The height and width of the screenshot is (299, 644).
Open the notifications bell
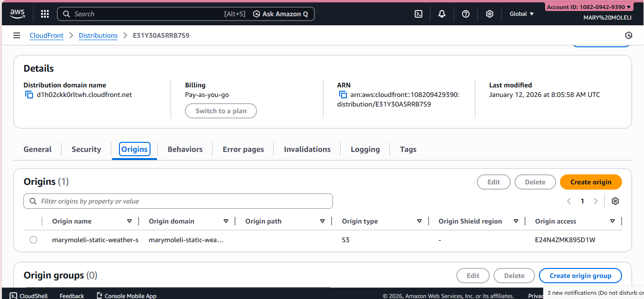[442, 14]
